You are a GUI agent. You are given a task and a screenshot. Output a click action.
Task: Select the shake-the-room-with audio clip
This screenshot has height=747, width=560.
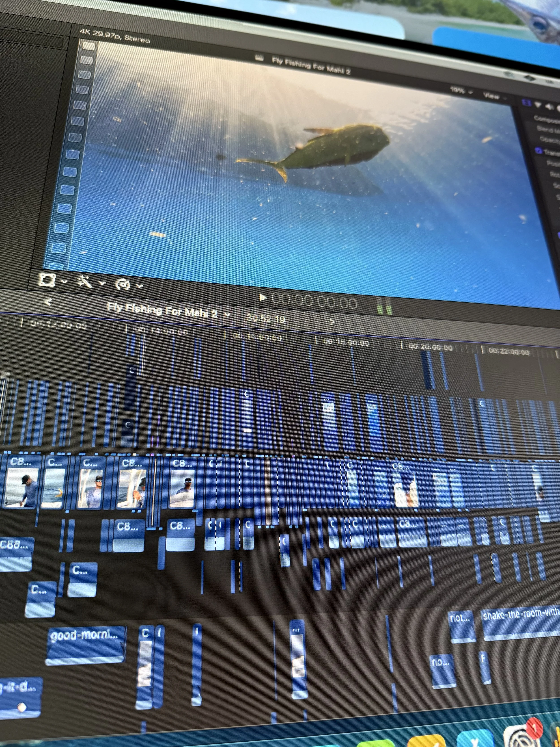click(x=521, y=623)
